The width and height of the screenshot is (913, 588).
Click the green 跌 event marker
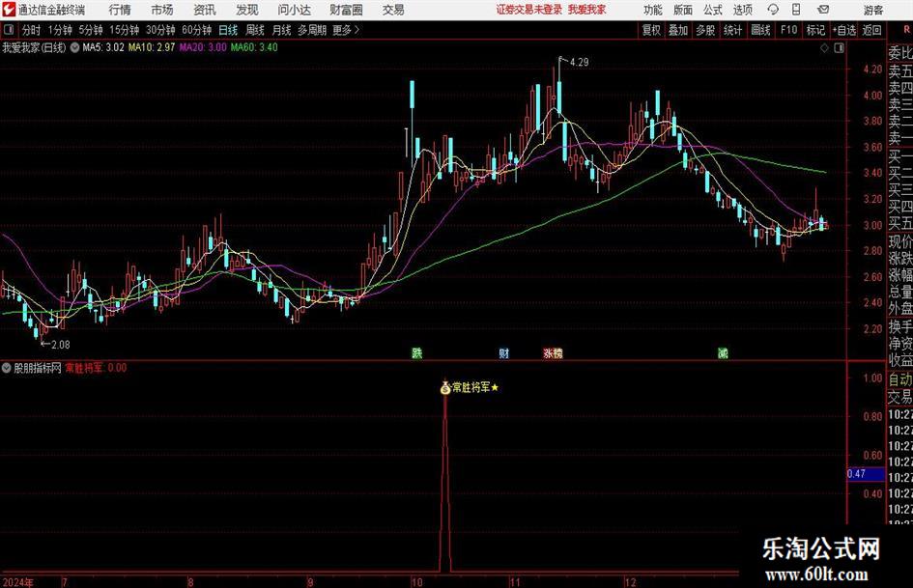(417, 352)
